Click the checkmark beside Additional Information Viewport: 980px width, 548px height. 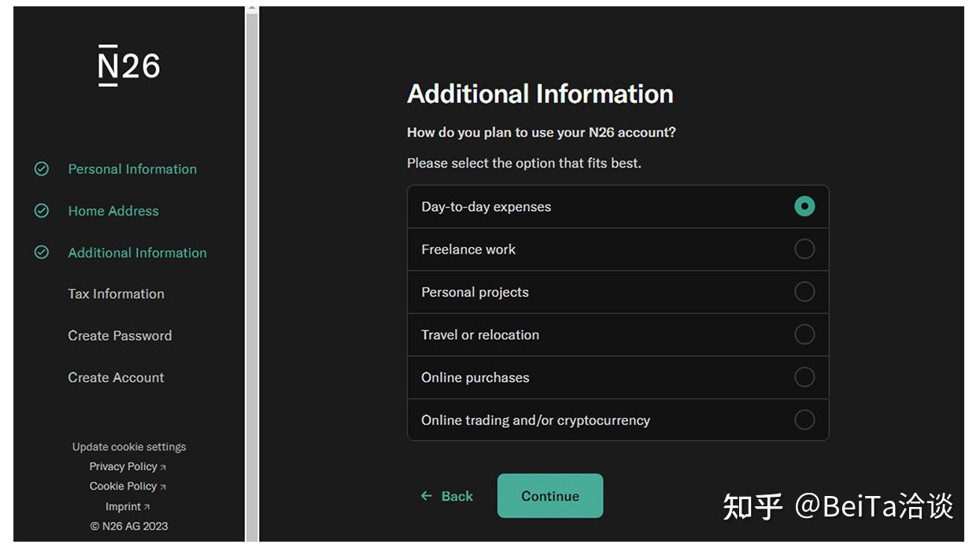(42, 252)
